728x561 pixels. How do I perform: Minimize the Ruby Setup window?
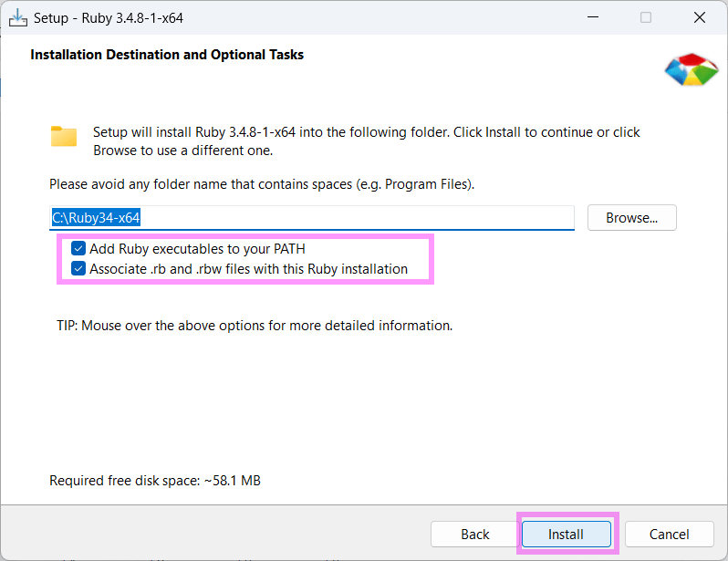[593, 17]
